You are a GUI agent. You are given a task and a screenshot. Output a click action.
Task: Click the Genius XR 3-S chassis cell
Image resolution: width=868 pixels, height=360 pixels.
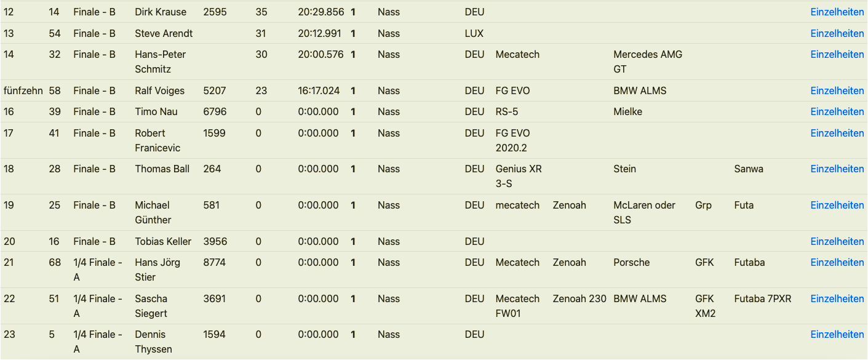[518, 176]
